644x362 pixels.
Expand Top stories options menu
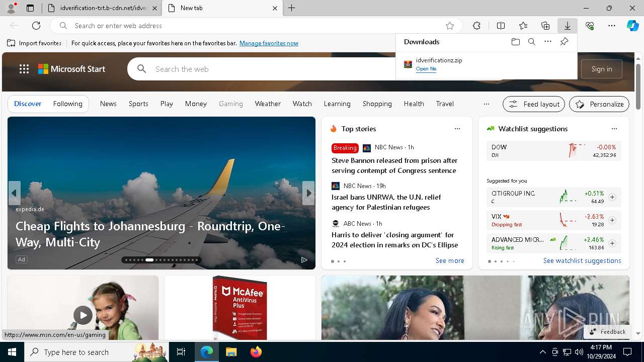(x=457, y=129)
